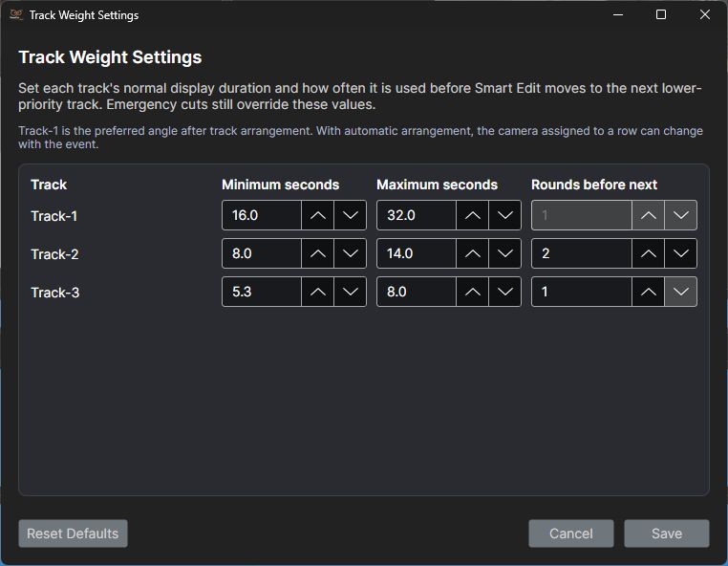Click Reset Defaults button
The width and height of the screenshot is (728, 566).
(x=73, y=533)
